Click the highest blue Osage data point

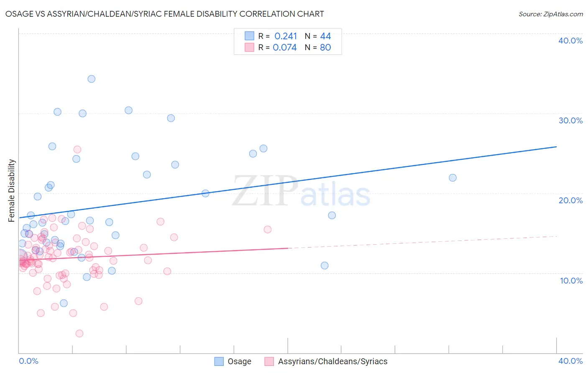click(91, 79)
